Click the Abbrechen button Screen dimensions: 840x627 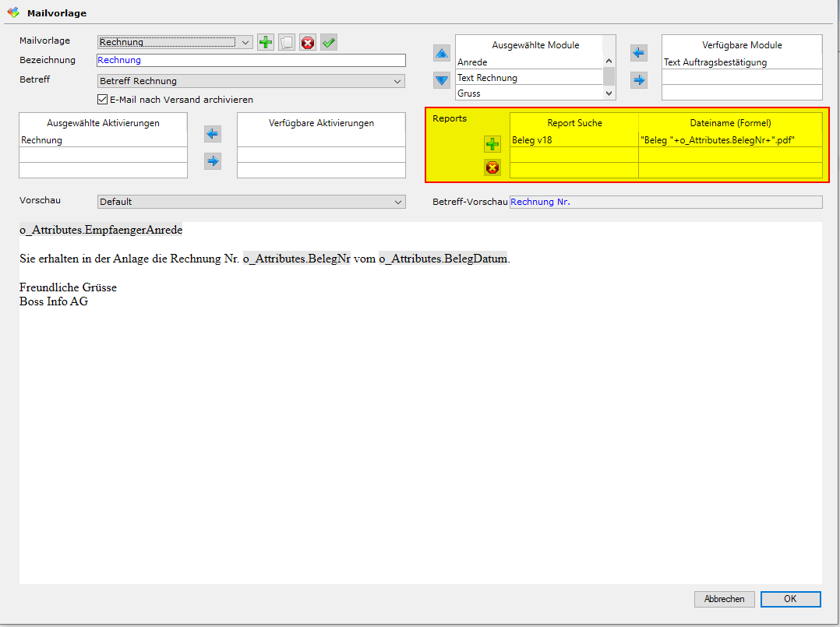point(724,599)
